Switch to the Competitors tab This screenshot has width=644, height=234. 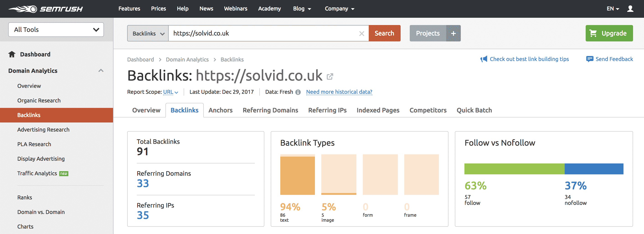(x=428, y=110)
